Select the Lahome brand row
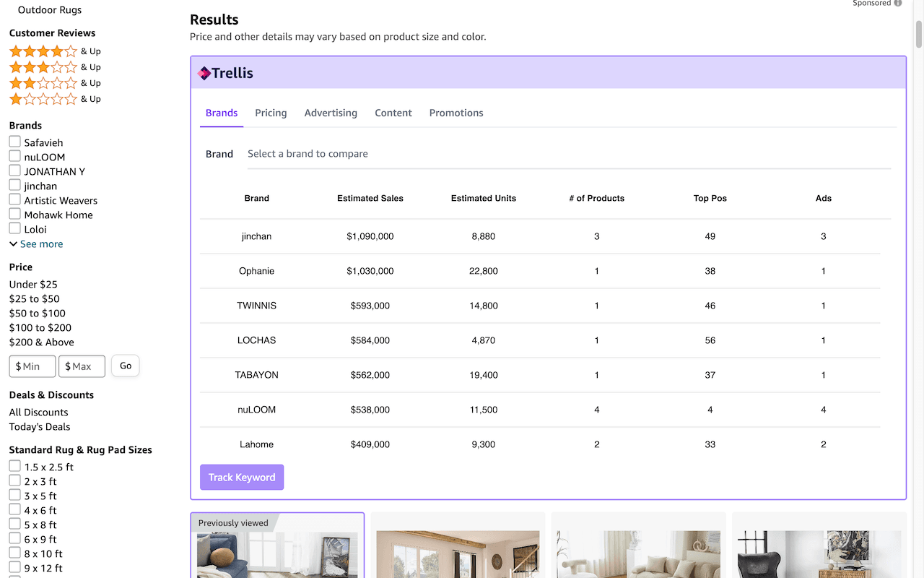Screen dimensions: 924x578 coord(540,444)
